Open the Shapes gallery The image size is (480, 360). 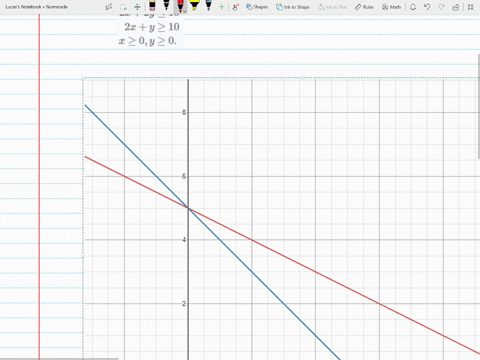(257, 7)
